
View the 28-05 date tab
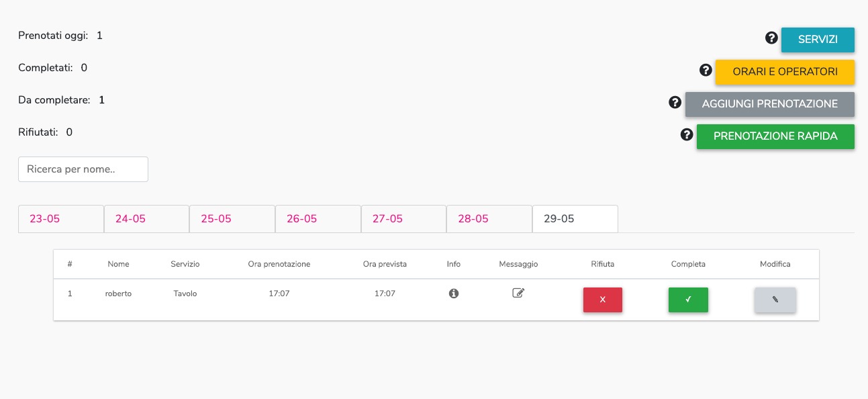pos(489,219)
